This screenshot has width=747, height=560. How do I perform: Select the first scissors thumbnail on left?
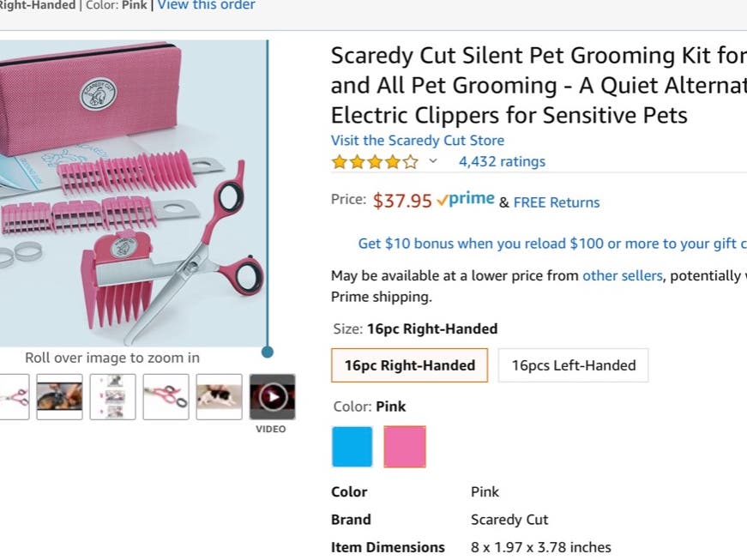(15, 397)
